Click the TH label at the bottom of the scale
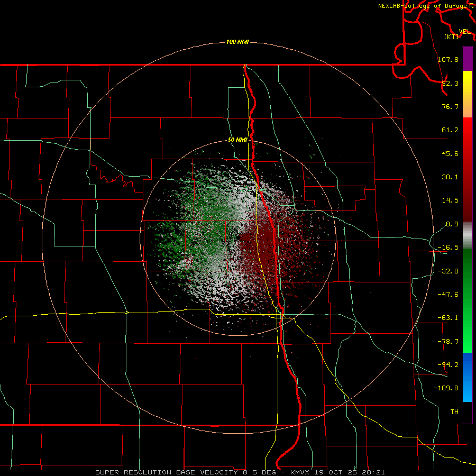The height and width of the screenshot is (476, 476). (454, 412)
